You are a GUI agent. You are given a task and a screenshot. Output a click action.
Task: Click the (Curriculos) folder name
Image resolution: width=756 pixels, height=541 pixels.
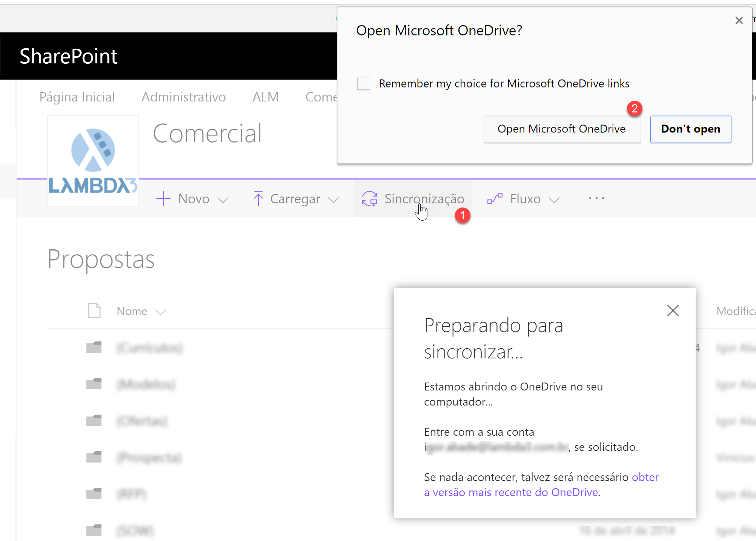click(150, 347)
